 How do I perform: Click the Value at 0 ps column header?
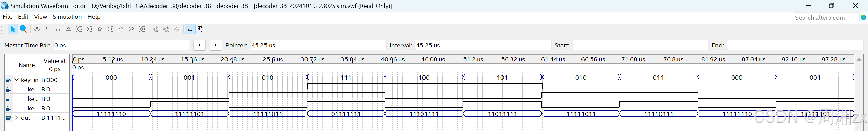click(x=55, y=65)
